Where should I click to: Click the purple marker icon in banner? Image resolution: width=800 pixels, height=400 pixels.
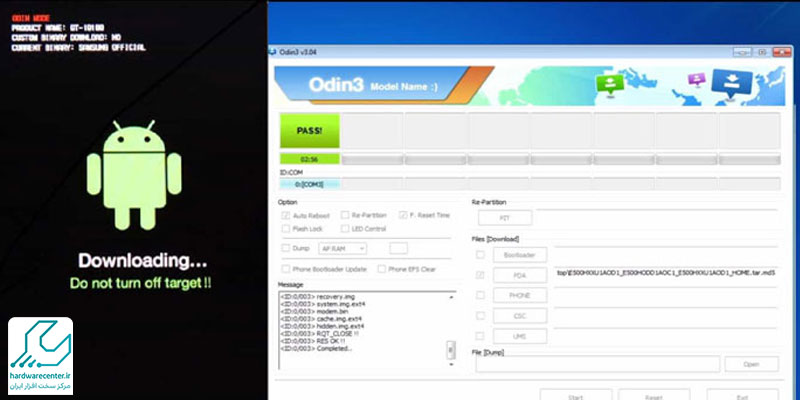click(696, 79)
